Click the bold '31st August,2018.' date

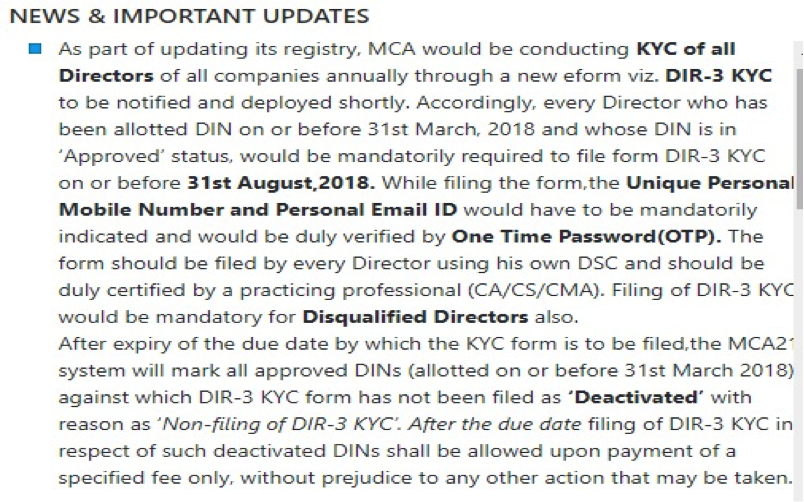click(281, 183)
